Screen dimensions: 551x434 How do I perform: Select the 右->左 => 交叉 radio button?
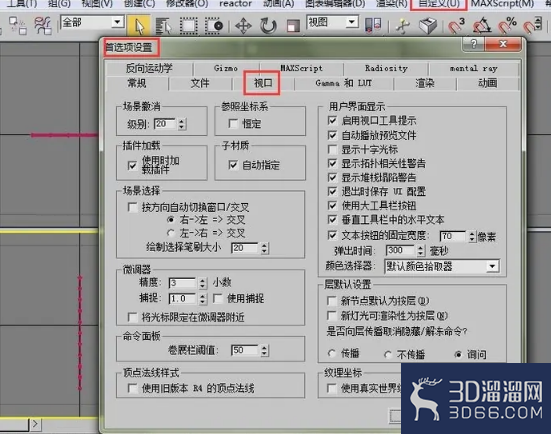click(x=171, y=220)
